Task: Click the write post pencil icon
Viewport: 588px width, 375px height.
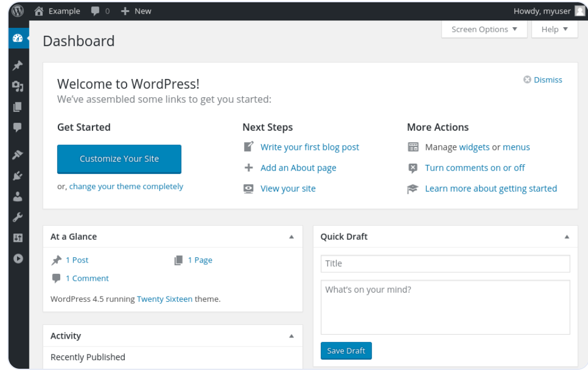Action: coord(249,147)
